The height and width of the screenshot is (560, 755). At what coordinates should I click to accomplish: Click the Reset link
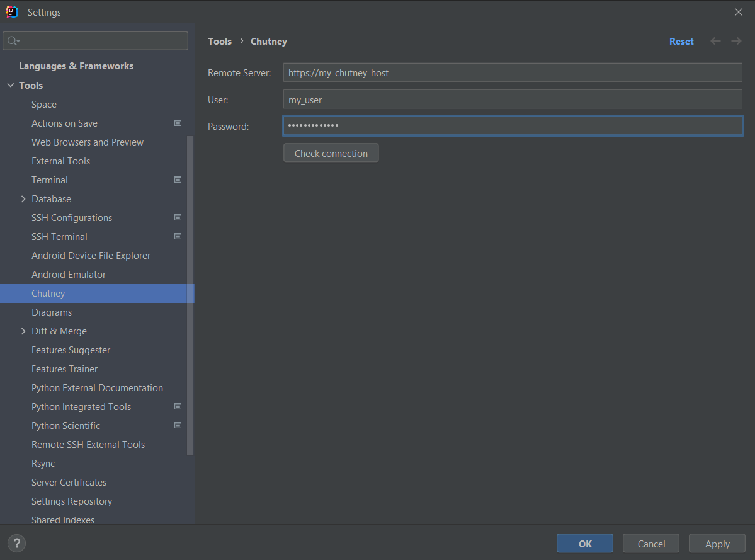pyautogui.click(x=681, y=42)
